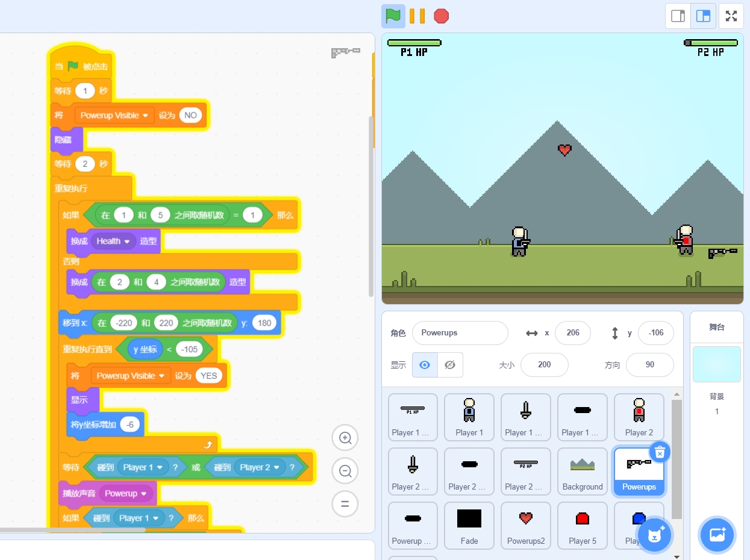The width and height of the screenshot is (750, 560).
Task: Click the y 坐标 reporter block
Action: point(145,349)
